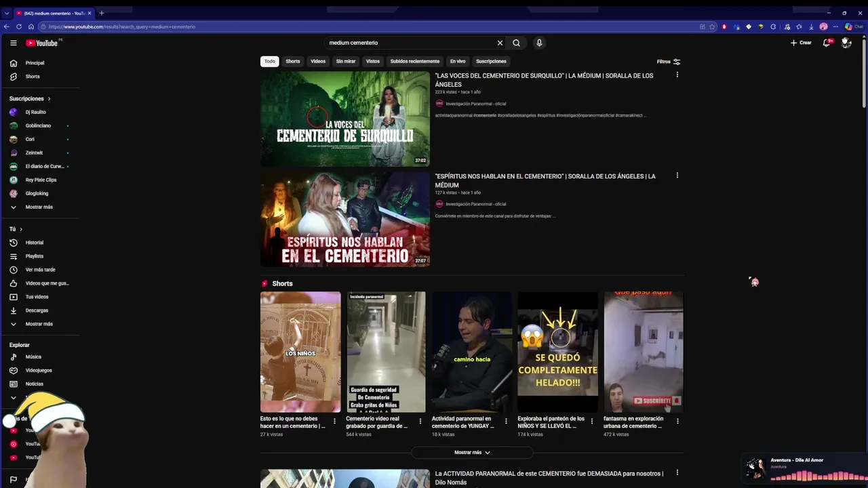This screenshot has width=868, height=488.
Task: Open Copilot Chat in the browser toolbar
Action: point(853,26)
